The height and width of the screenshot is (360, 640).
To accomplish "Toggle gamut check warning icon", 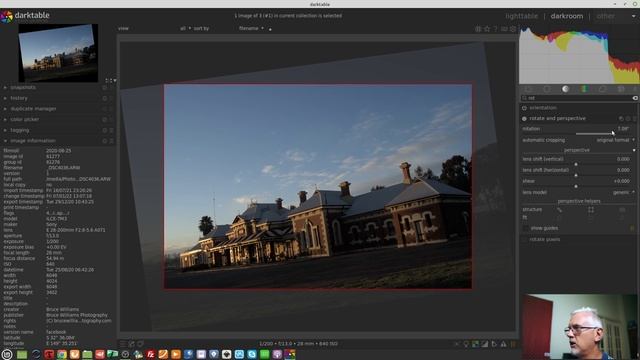I will (503, 344).
